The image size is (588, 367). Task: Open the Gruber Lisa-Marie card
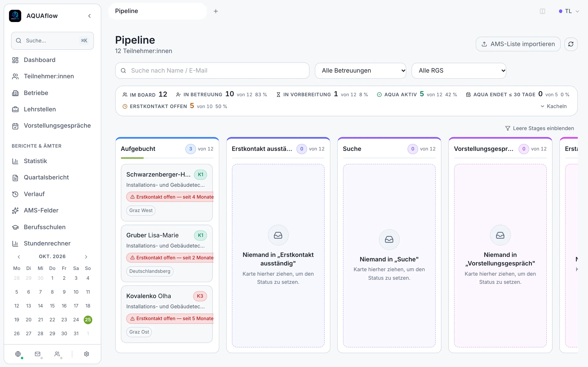coord(167,253)
